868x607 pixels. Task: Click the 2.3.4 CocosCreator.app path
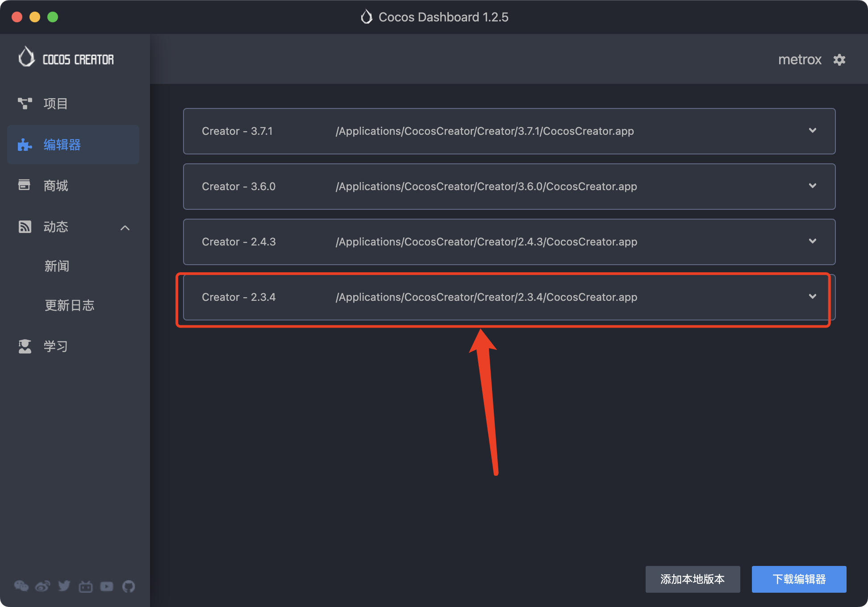pos(486,297)
